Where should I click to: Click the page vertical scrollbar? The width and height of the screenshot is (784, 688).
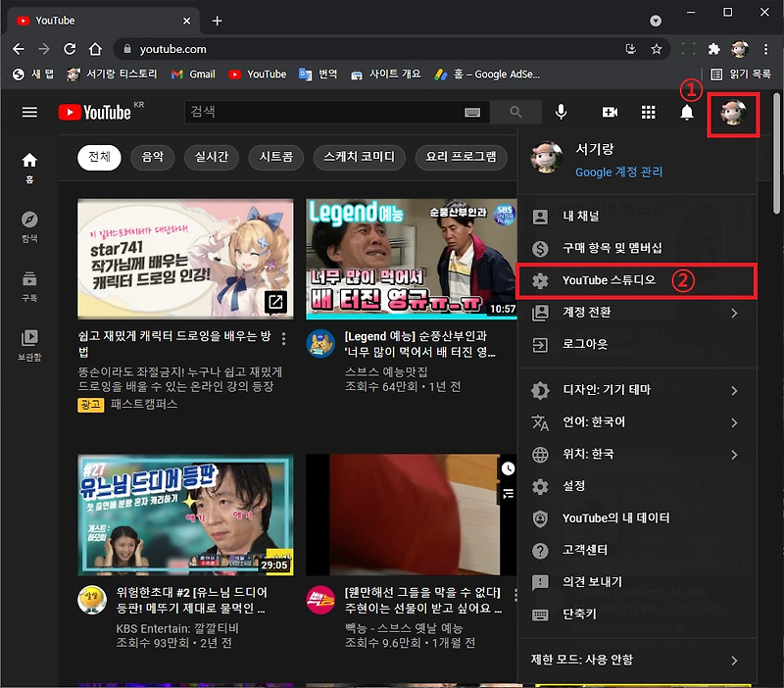(x=776, y=154)
